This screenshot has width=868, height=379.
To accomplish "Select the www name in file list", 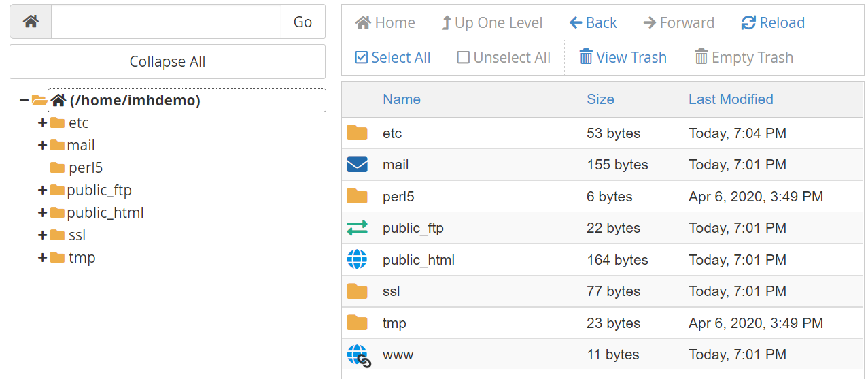I will 398,355.
